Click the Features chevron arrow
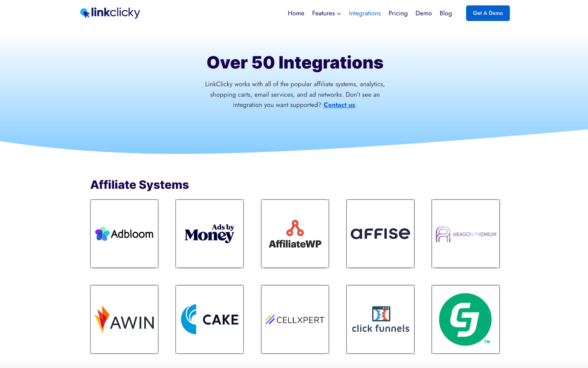The image size is (588, 368). pos(339,14)
